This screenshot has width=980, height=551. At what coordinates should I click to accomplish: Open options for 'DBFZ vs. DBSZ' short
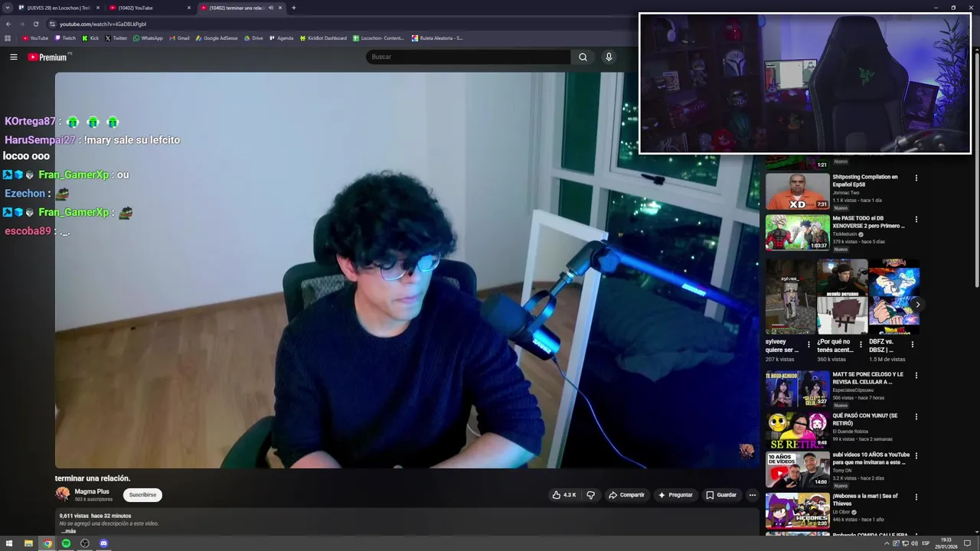click(x=912, y=344)
